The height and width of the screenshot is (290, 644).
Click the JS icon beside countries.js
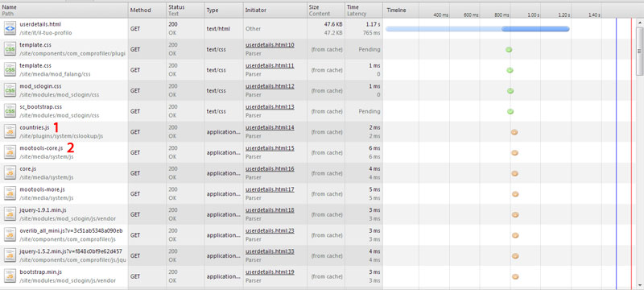click(10, 132)
